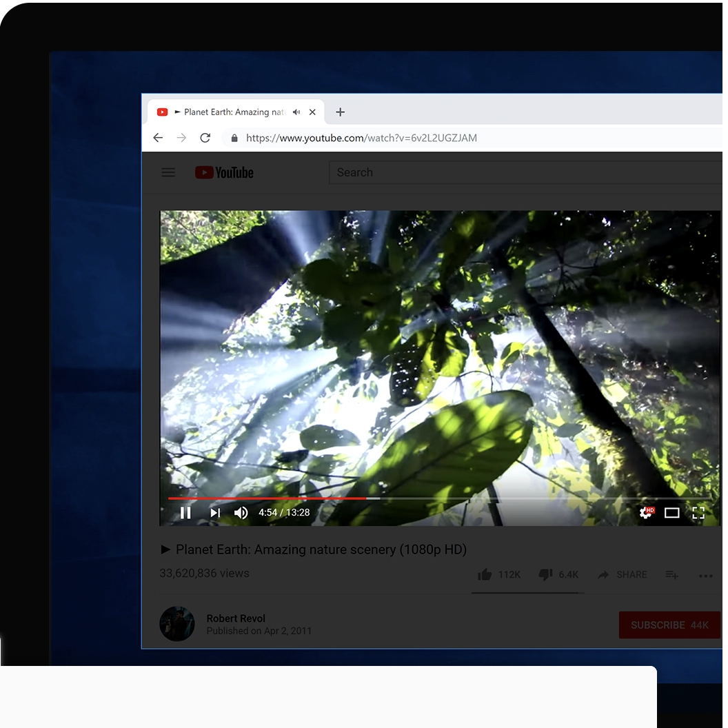Select the Planet Earth: Amazing nature tab

[x=236, y=112]
